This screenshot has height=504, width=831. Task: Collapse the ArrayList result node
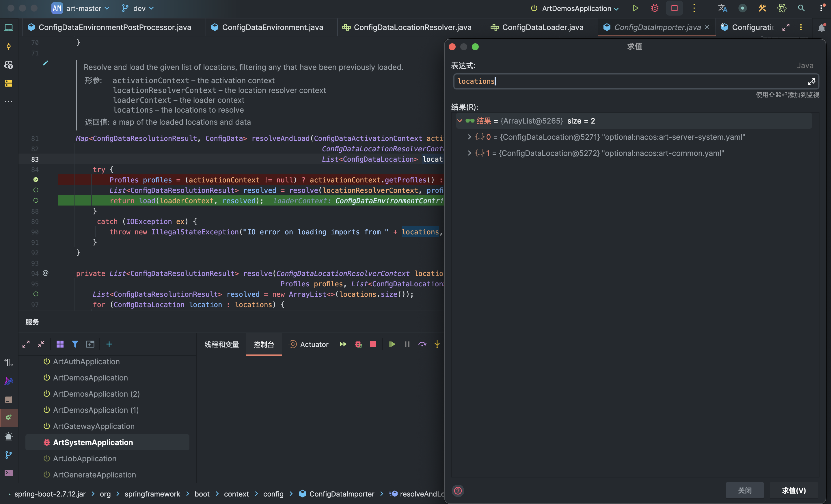coord(459,121)
